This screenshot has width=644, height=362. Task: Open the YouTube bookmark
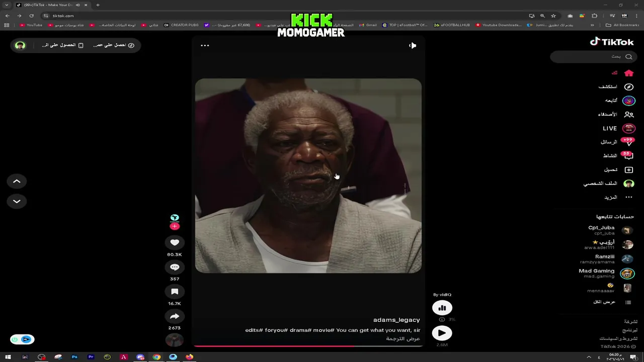(x=31, y=25)
